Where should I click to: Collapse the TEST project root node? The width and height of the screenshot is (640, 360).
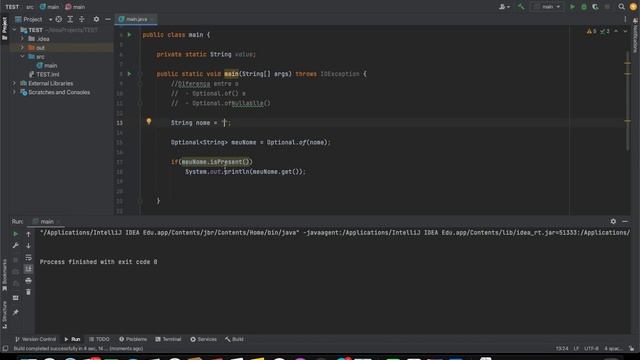pyautogui.click(x=15, y=30)
